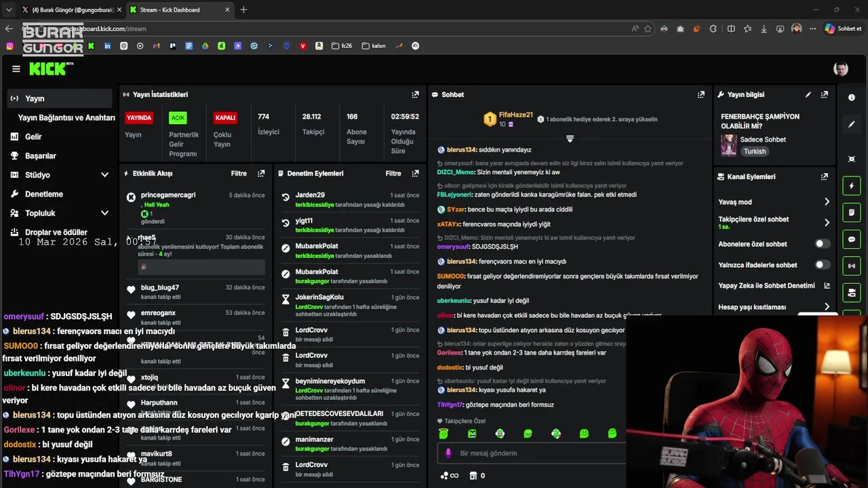Click the pencil icon in right sidebar
The image size is (868, 488).
[x=852, y=125]
